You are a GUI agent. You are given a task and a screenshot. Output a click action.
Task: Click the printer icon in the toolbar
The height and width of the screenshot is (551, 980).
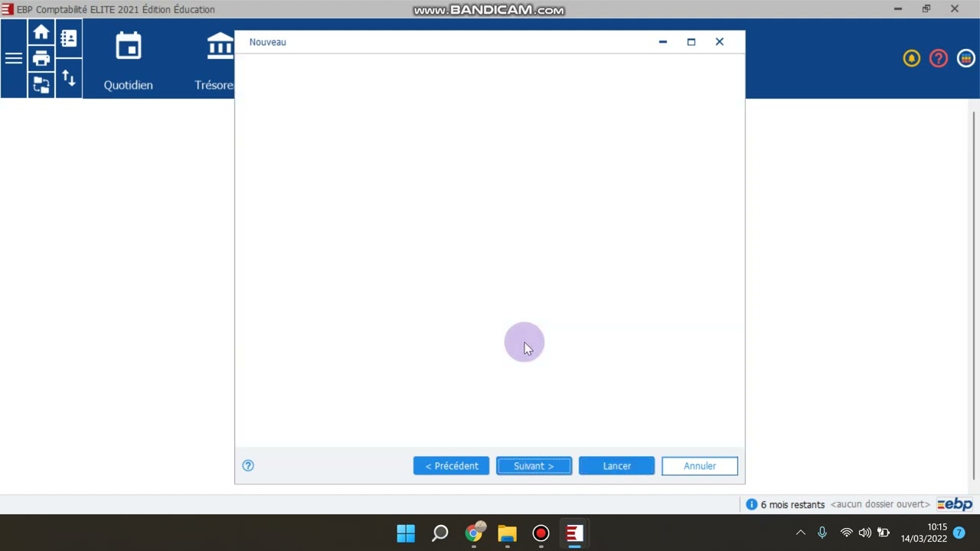[41, 58]
